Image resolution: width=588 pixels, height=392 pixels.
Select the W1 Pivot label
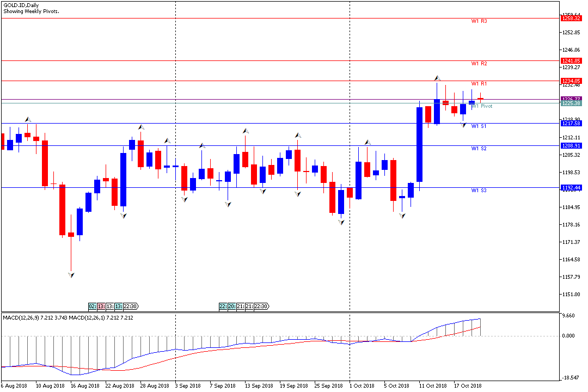point(482,106)
